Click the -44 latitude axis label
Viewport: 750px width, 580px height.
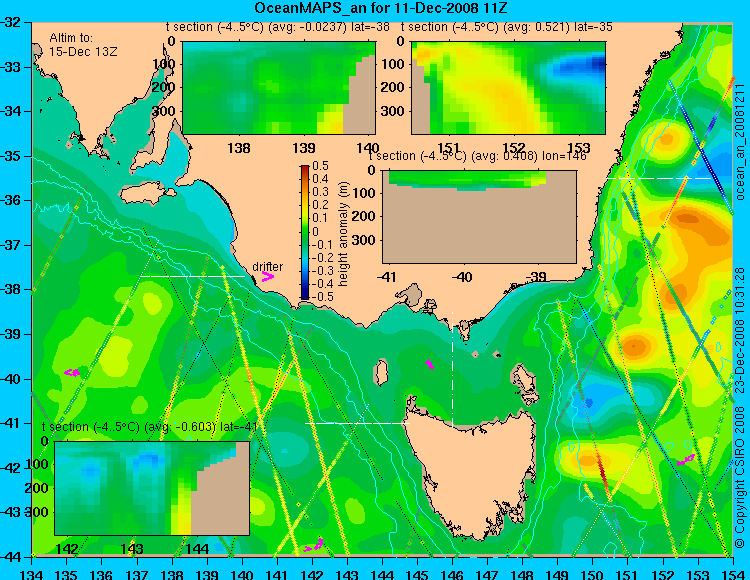[x=10, y=557]
